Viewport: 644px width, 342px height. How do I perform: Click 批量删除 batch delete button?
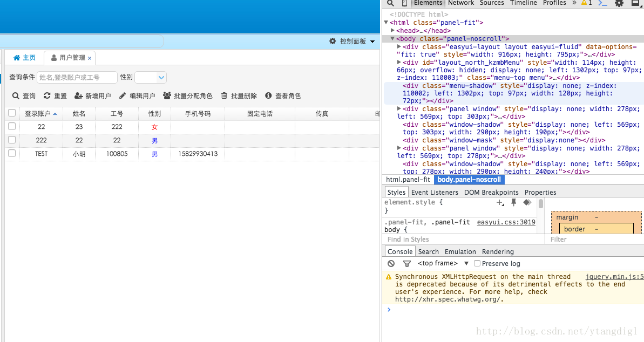[x=239, y=95]
